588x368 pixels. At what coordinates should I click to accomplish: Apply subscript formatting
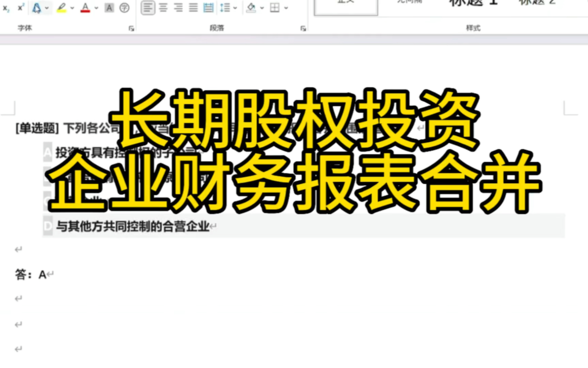[x=6, y=8]
